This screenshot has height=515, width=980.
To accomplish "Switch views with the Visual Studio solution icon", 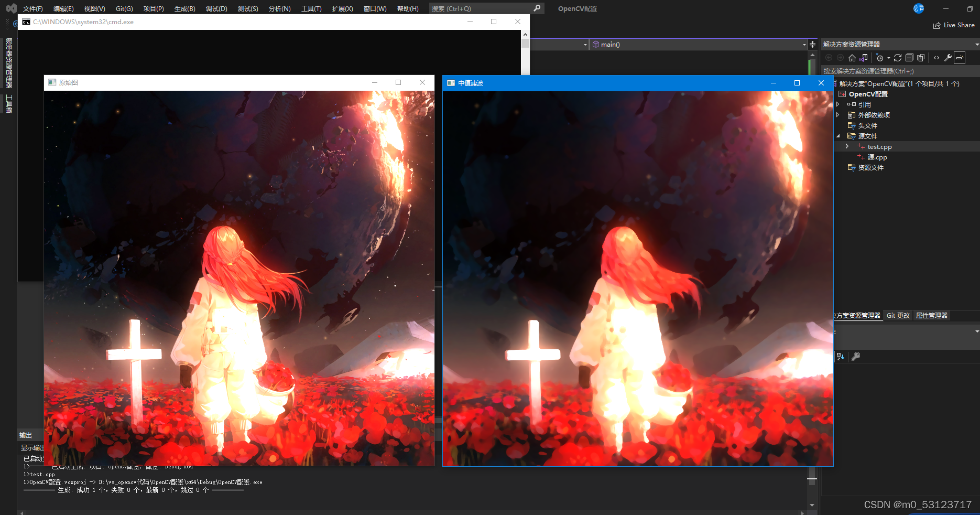I will (864, 58).
